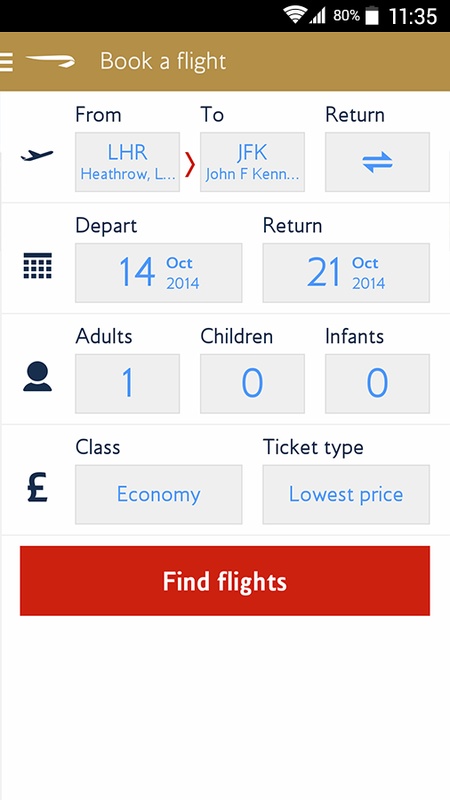Viewport: 450px width, 800px height.
Task: Toggle the Return trip arrows button
Action: tap(378, 162)
